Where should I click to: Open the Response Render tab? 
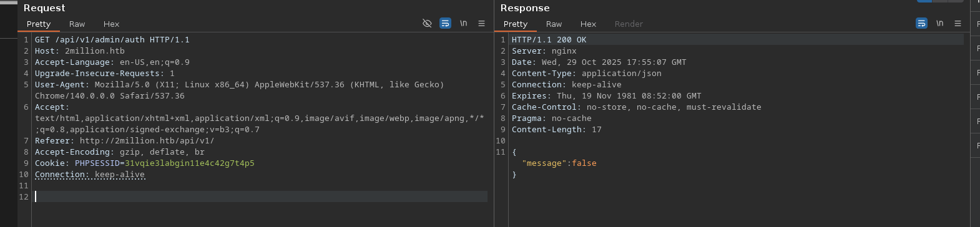pyautogui.click(x=629, y=24)
